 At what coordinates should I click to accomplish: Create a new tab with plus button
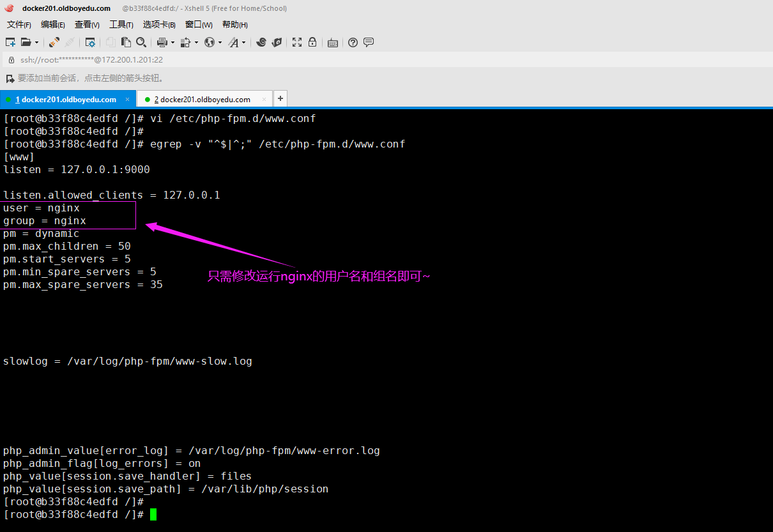click(x=280, y=98)
